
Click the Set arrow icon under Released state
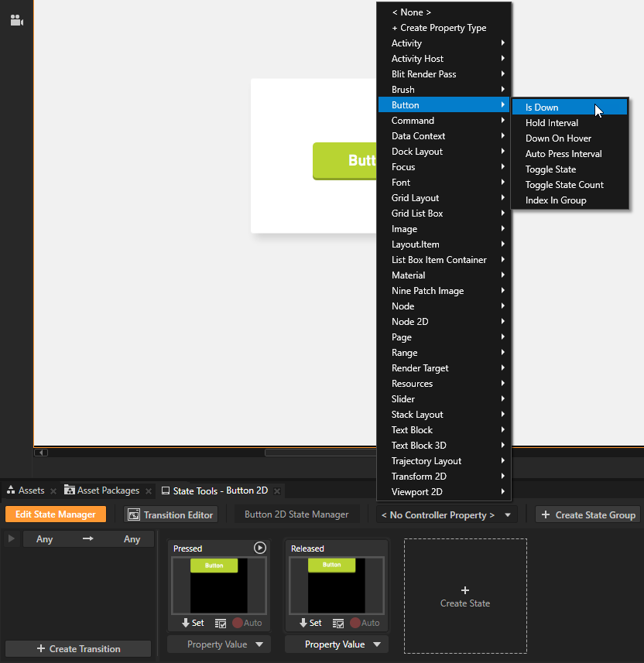click(304, 623)
